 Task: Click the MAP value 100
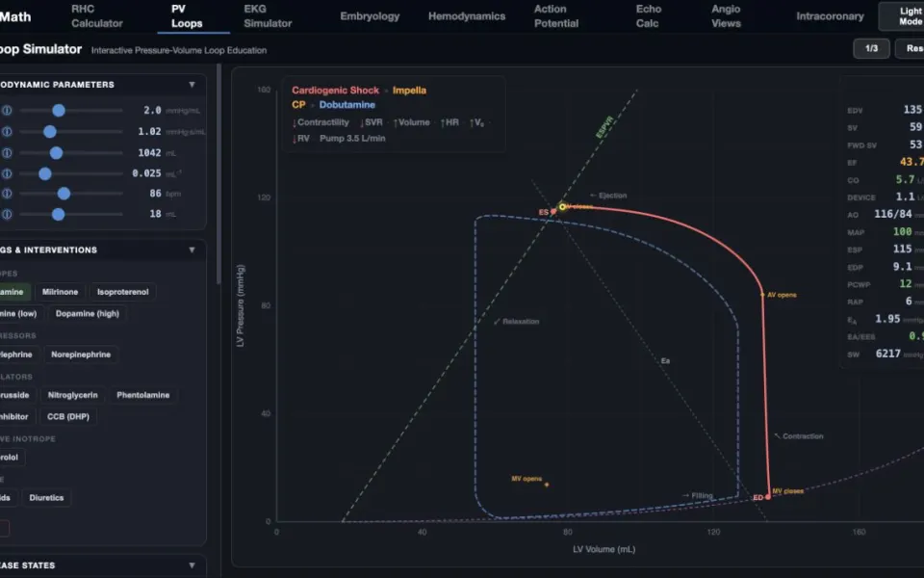902,232
